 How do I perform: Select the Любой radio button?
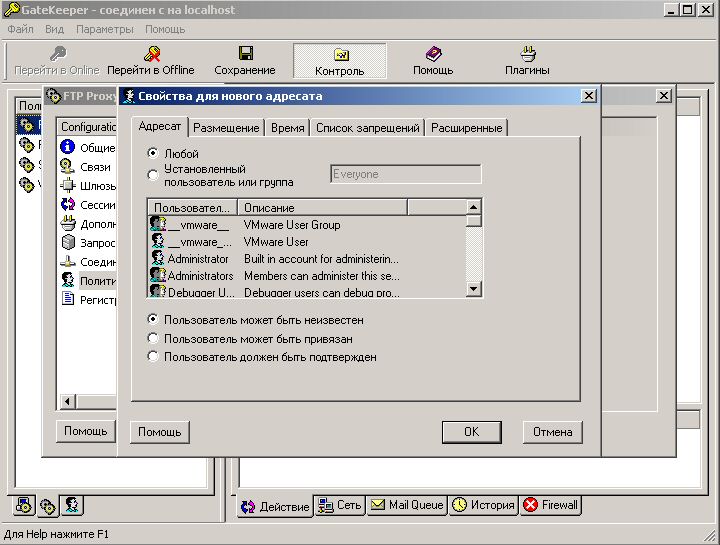153,152
